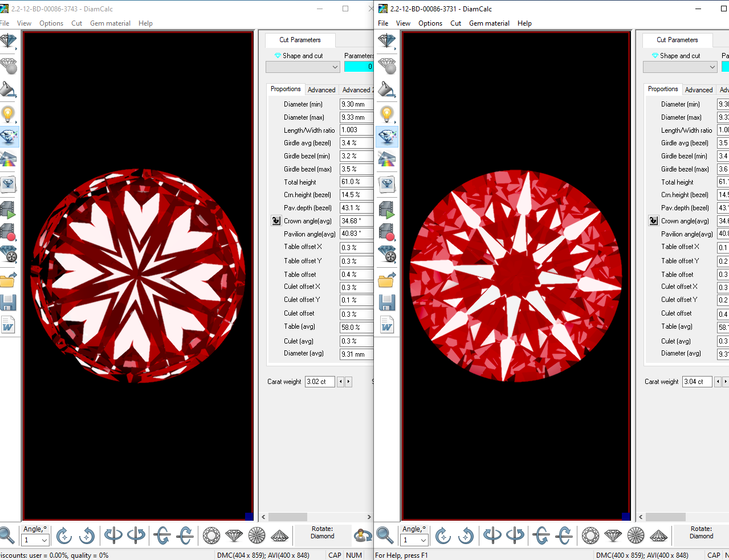The height and width of the screenshot is (560, 729).
Task: Open Shape and cut dropdown in left window
Action: click(303, 67)
